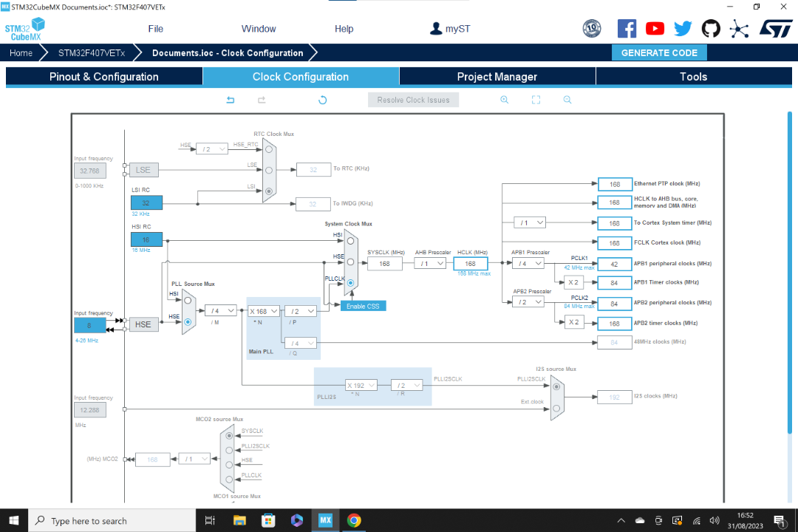798x532 pixels.
Task: Switch to Tools tab
Action: (694, 76)
